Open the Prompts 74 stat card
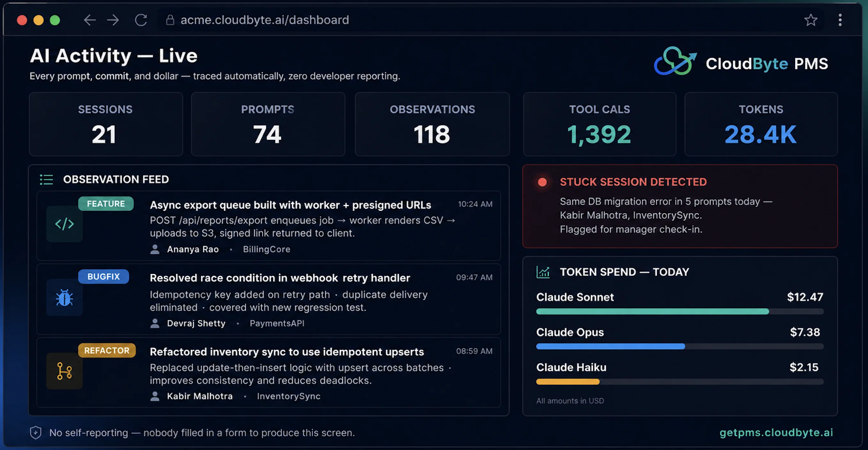Image resolution: width=868 pixels, height=450 pixels. tap(268, 124)
